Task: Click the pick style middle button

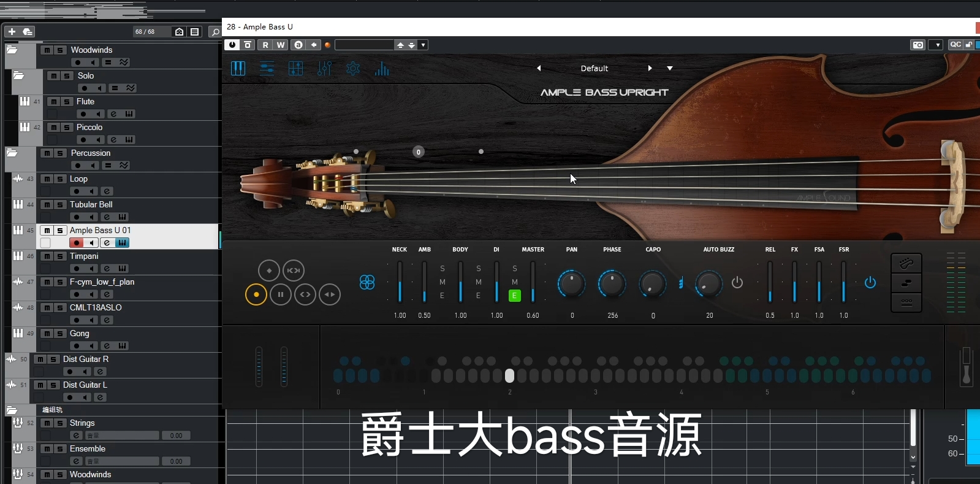Action: click(906, 283)
